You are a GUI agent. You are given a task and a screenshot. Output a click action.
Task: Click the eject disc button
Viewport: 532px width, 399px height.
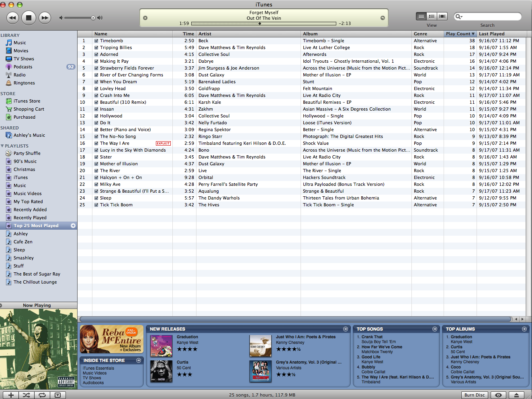point(516,395)
